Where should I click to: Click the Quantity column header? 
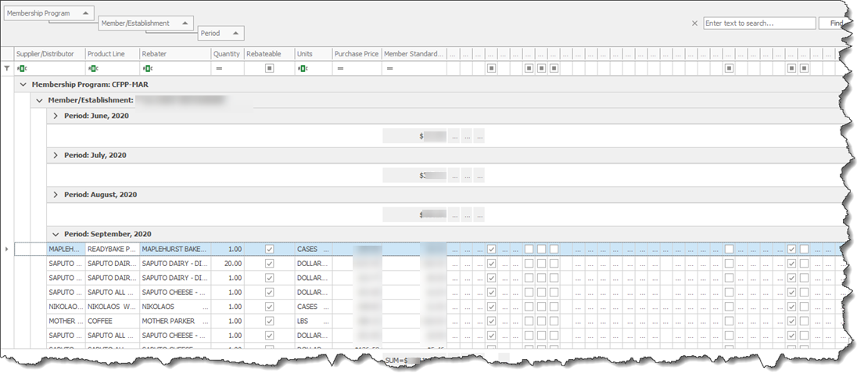pyautogui.click(x=226, y=54)
